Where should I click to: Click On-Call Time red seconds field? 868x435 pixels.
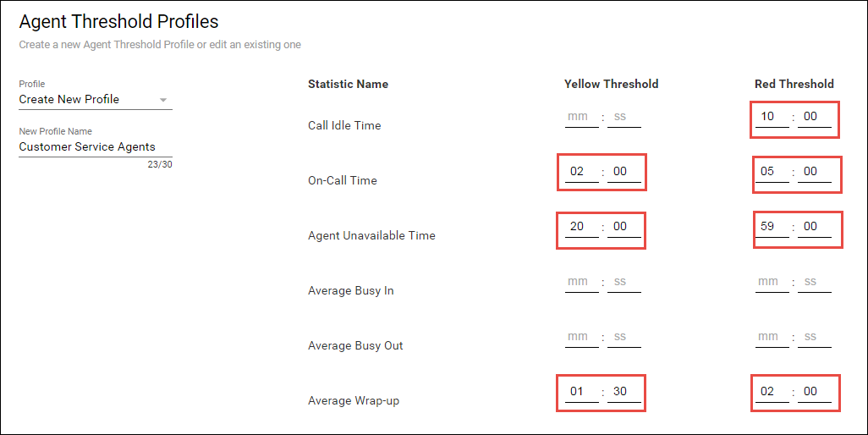pyautogui.click(x=814, y=172)
